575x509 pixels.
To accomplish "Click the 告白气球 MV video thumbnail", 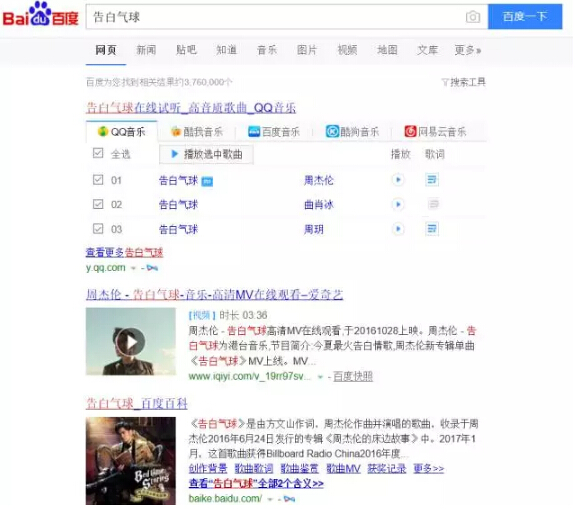I will [x=131, y=341].
